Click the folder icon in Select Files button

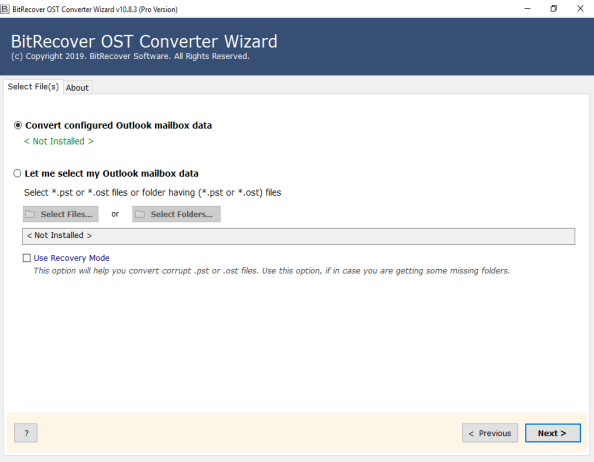[x=30, y=214]
